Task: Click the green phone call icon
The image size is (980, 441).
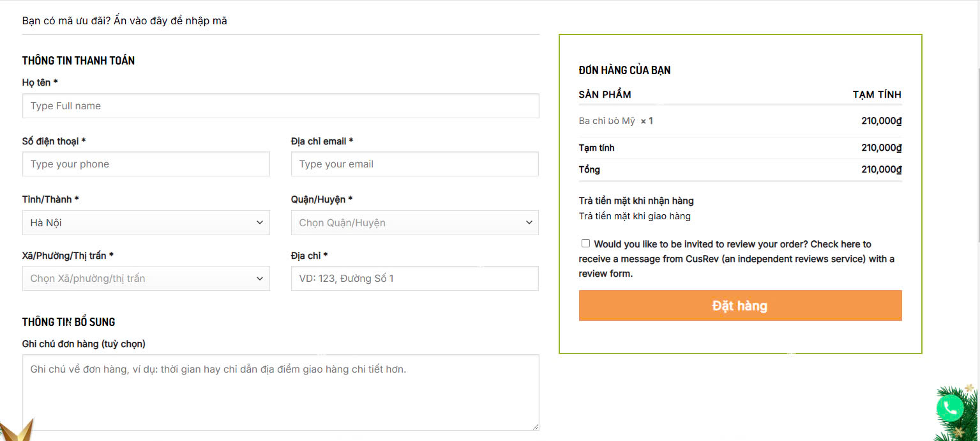Action: [x=950, y=408]
